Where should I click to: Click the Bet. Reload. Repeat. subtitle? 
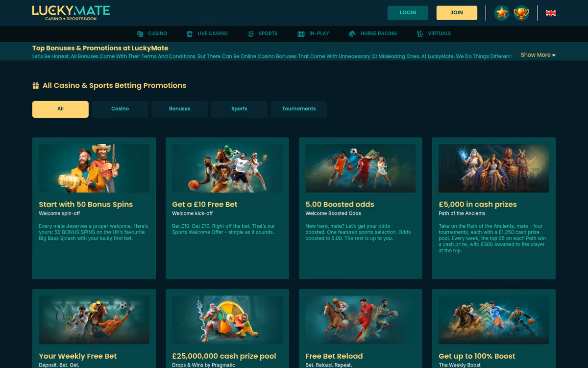click(329, 365)
